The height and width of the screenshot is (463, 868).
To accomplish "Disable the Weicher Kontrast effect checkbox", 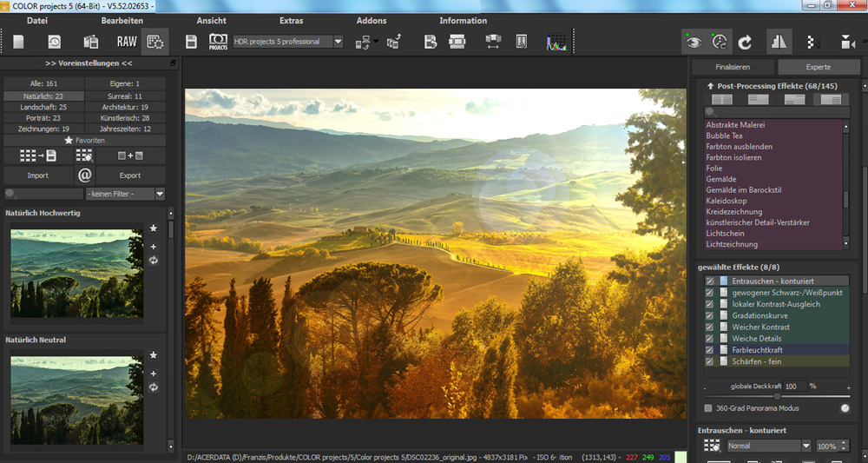I will pos(710,327).
